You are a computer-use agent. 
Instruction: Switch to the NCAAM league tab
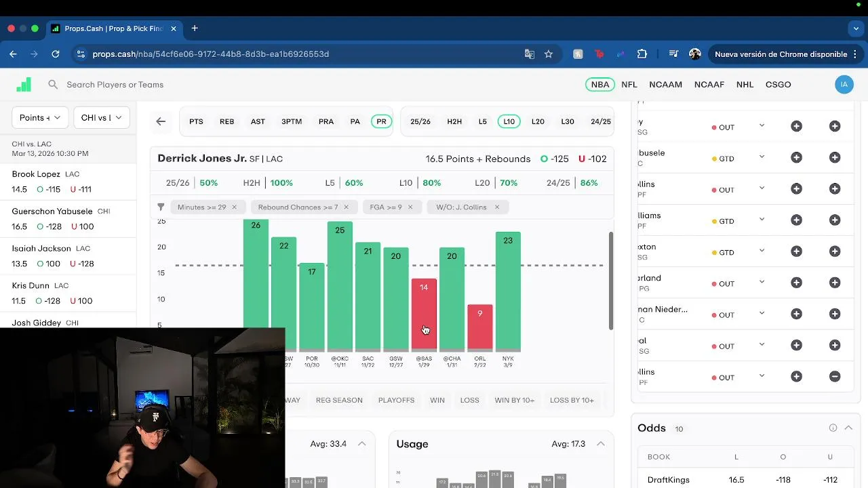coord(665,85)
